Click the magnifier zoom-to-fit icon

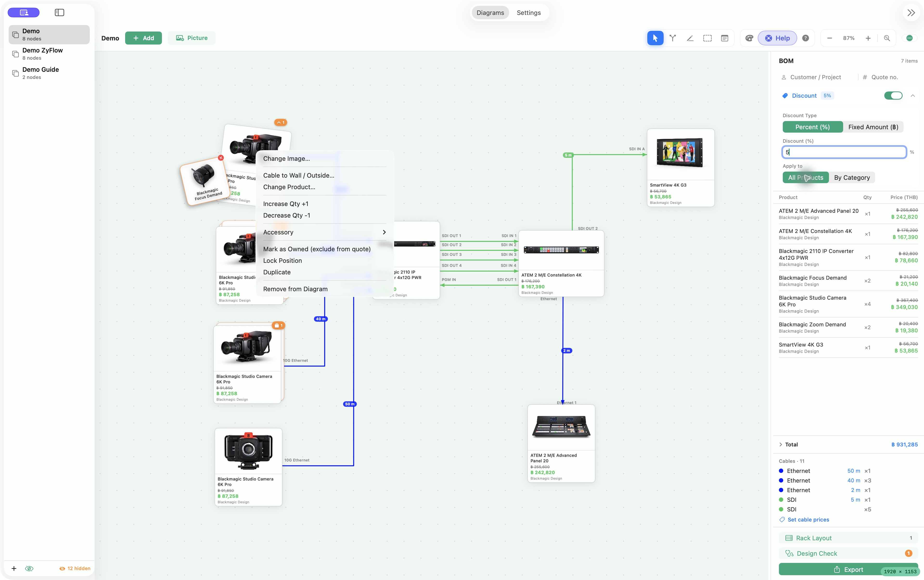point(887,38)
